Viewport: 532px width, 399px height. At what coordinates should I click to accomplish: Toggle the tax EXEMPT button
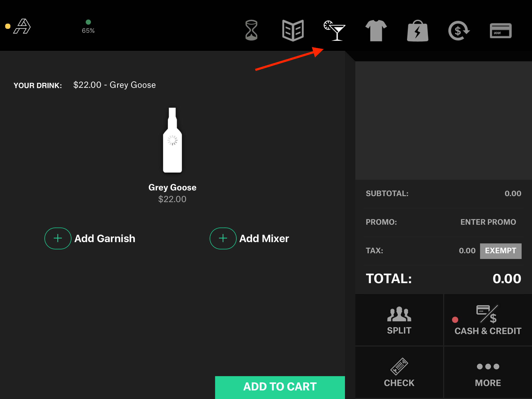point(500,251)
